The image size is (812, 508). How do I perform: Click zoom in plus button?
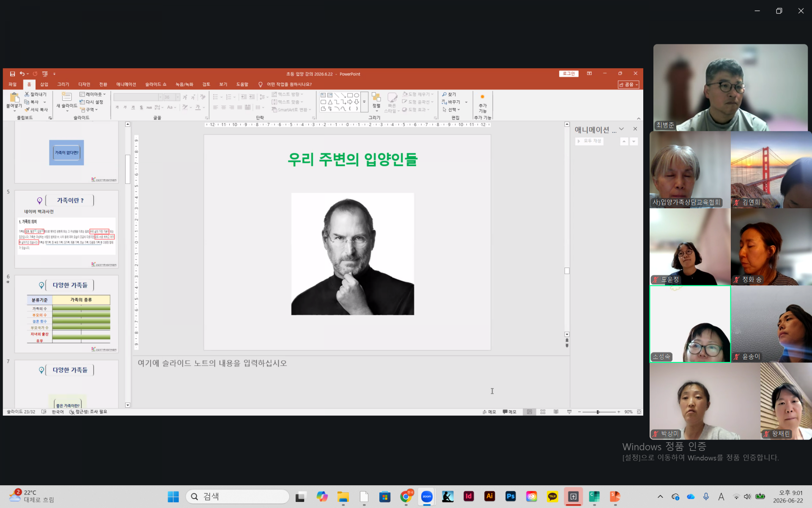pos(619,412)
